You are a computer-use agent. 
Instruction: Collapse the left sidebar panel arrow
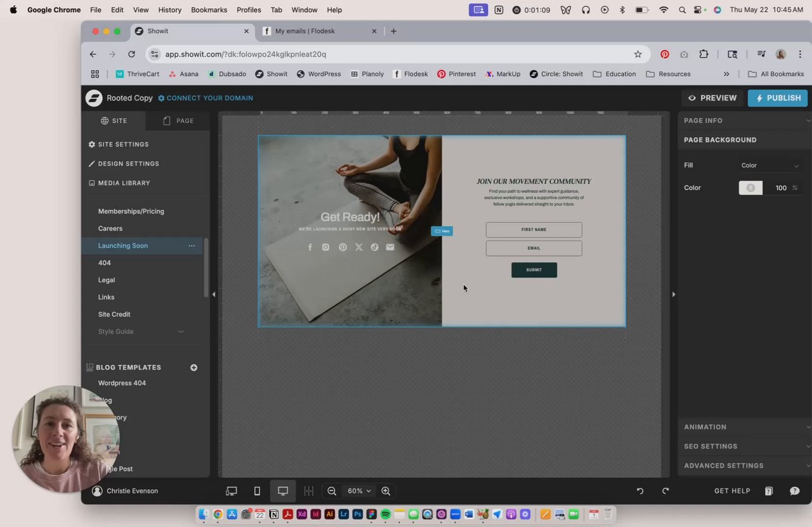214,294
